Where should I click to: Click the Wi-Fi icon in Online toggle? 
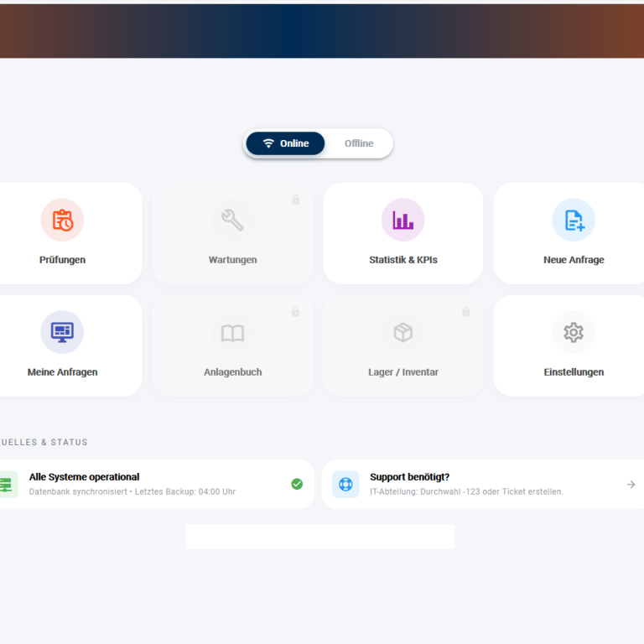point(268,143)
